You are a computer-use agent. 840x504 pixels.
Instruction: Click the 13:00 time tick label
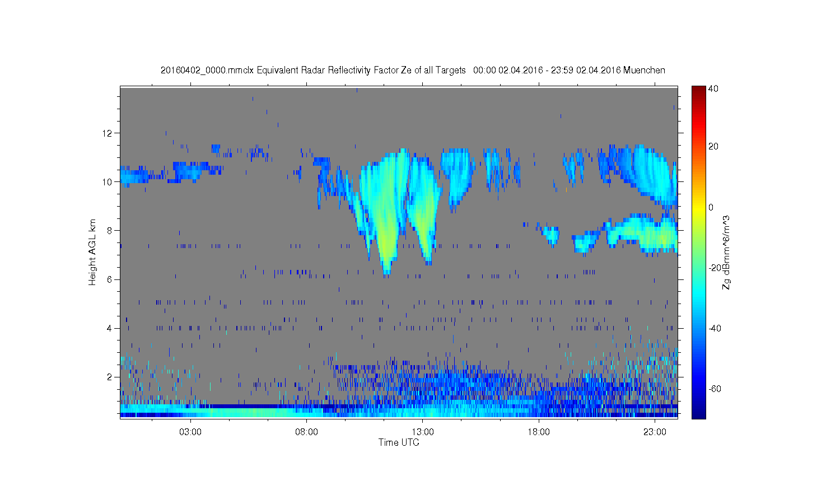[423, 432]
